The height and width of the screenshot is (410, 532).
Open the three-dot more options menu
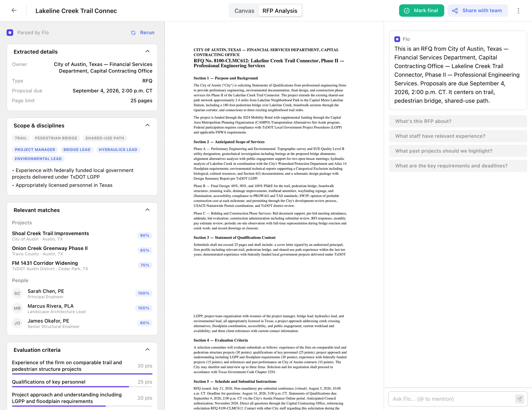[518, 11]
